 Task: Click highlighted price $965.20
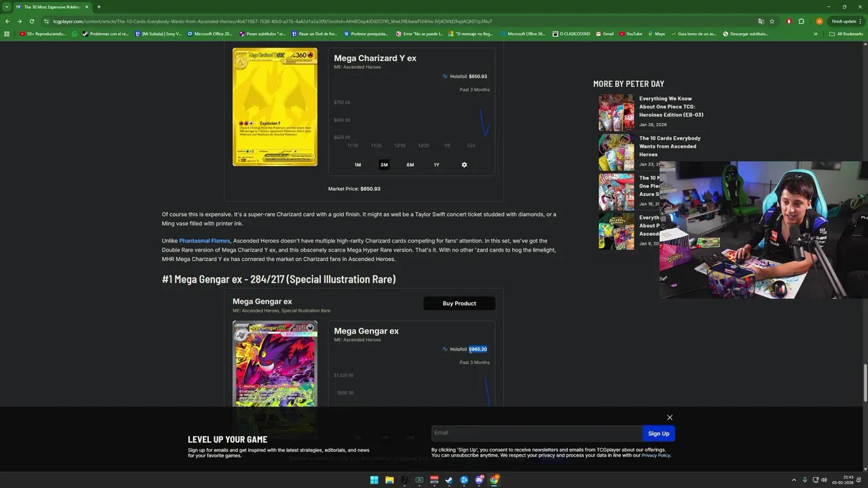[x=477, y=349]
